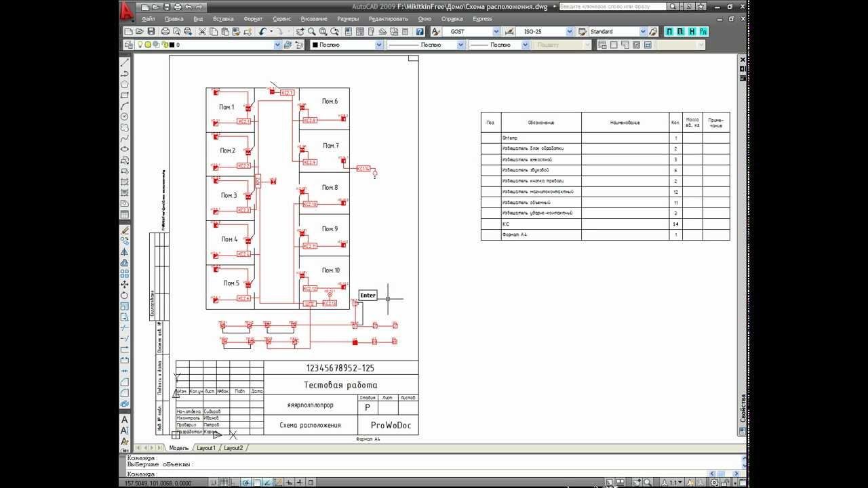This screenshot has width=868, height=488.
Task: Select the Multiline Text A tool
Action: coord(125,420)
